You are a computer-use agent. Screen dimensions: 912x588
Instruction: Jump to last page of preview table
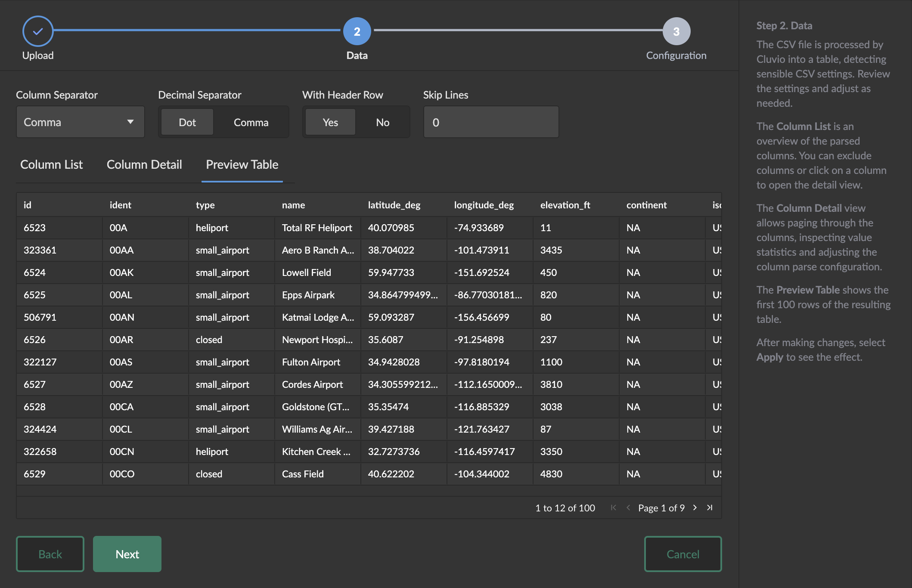pyautogui.click(x=710, y=508)
